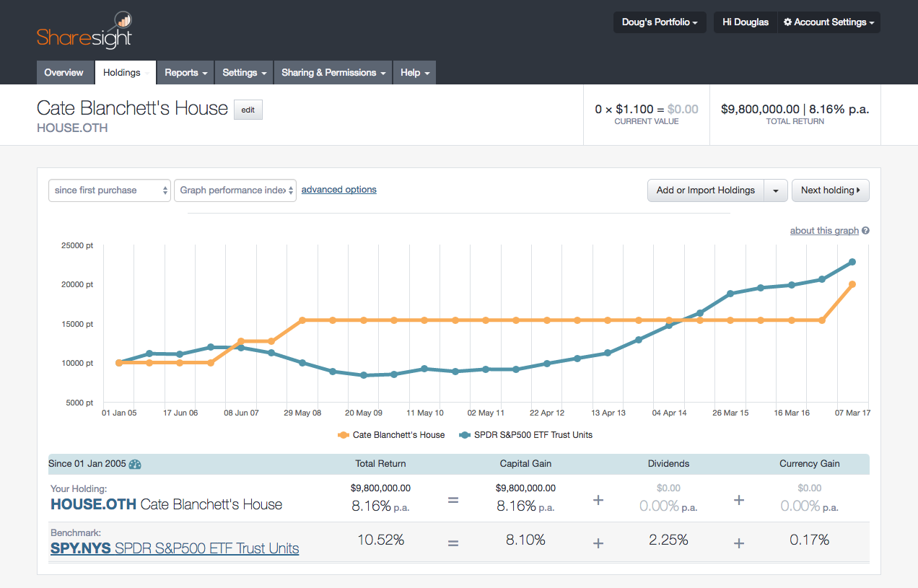Expand the arrow next to Add or Import Holdings
The image size is (918, 588).
(x=776, y=190)
